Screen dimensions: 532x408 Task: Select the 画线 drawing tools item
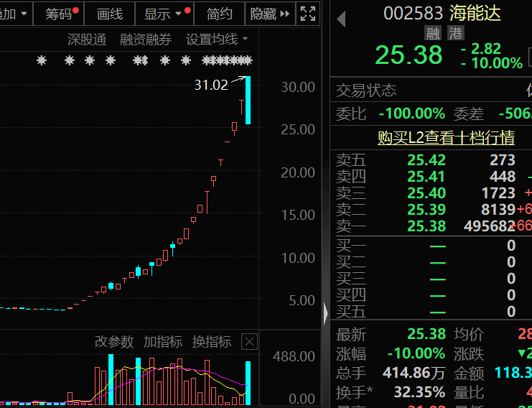110,14
